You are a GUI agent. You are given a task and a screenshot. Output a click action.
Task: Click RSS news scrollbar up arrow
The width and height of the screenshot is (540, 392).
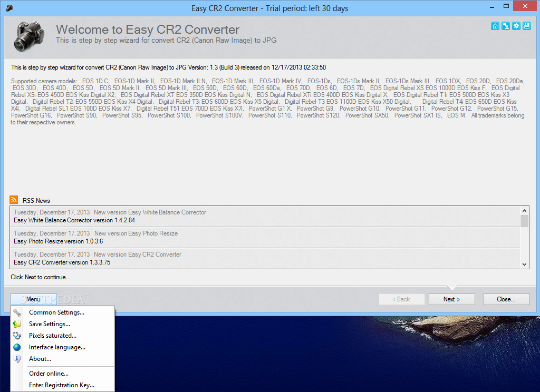tap(524, 211)
